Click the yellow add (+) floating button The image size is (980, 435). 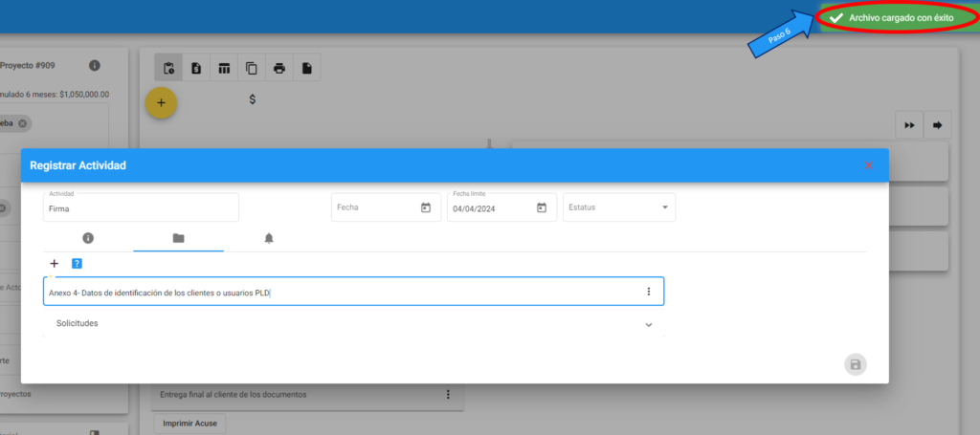pos(161,103)
